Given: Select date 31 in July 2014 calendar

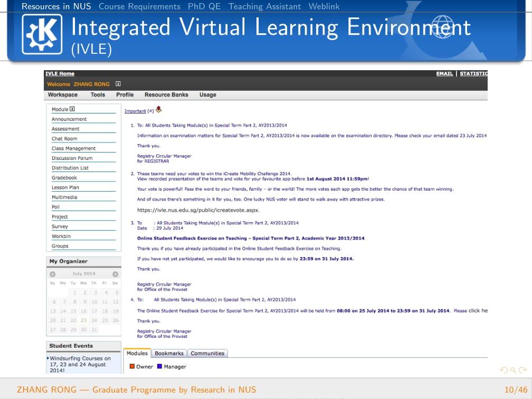Looking at the screenshot, I should (x=94, y=329).
